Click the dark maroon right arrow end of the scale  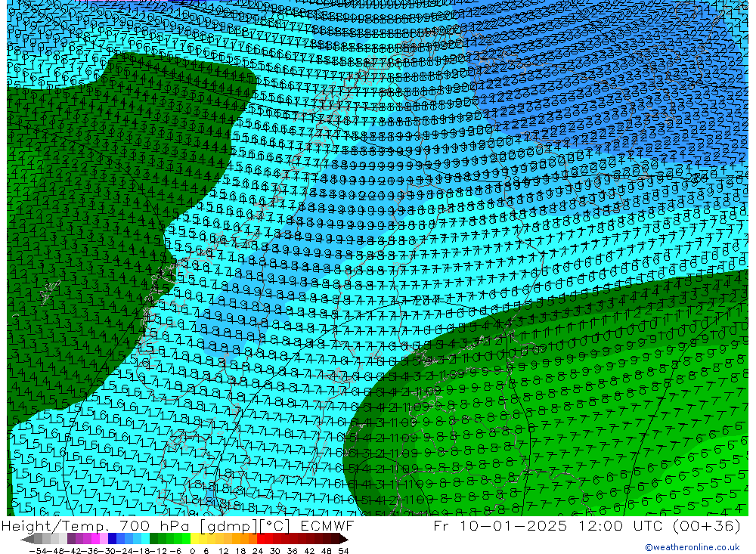pos(343,539)
